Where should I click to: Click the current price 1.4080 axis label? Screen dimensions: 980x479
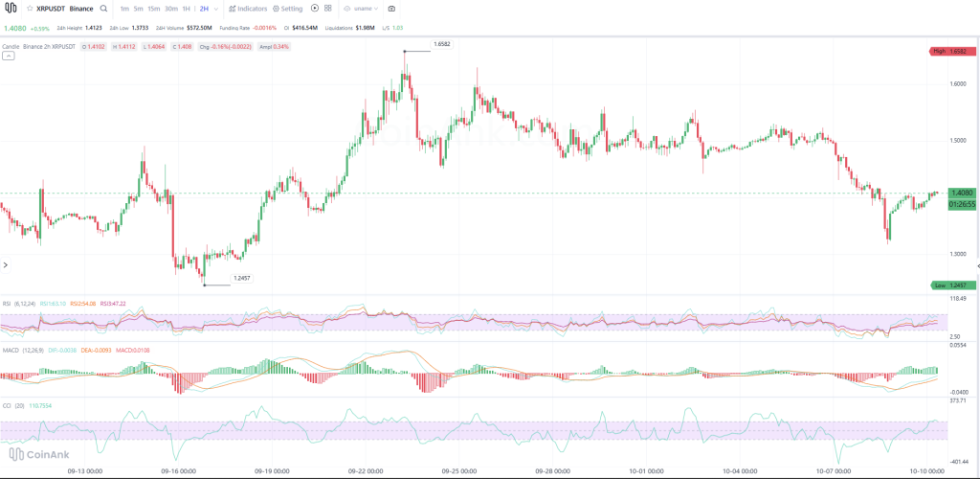[961, 194]
